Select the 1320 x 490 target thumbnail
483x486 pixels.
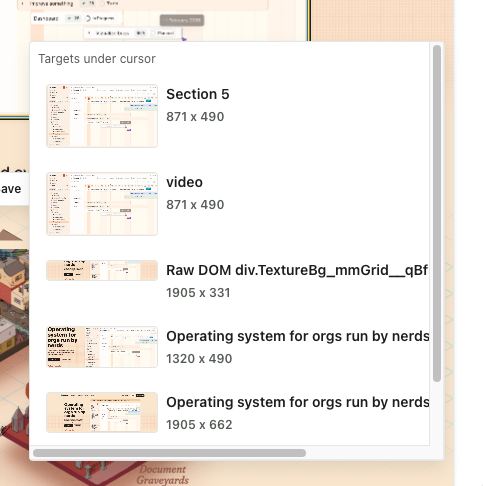pos(102,347)
